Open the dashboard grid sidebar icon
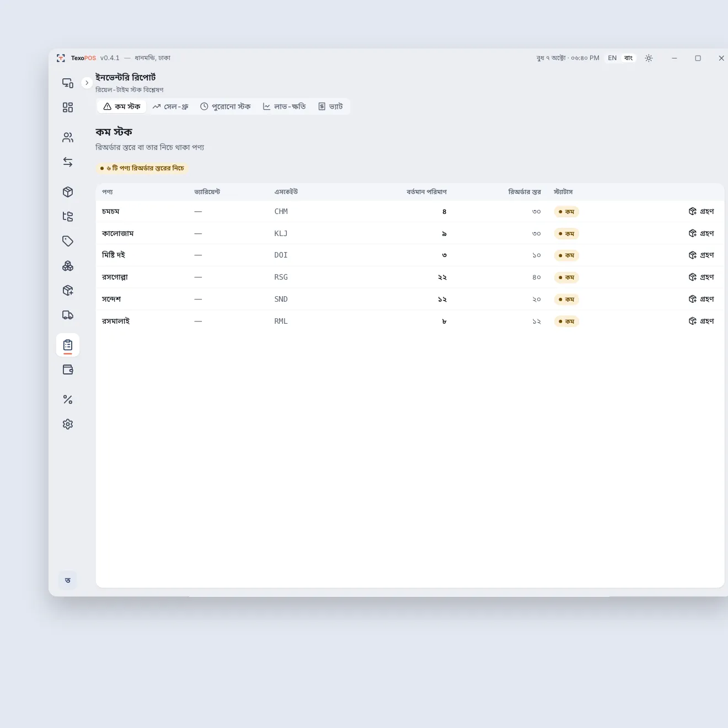This screenshot has height=728, width=728. pyautogui.click(x=68, y=108)
